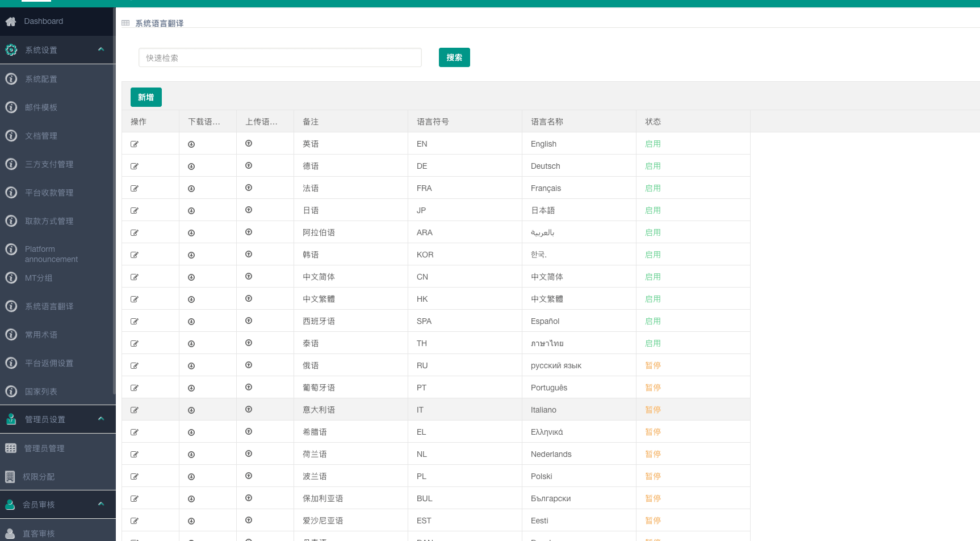Open 邮件模板 from the sidebar

(x=41, y=107)
